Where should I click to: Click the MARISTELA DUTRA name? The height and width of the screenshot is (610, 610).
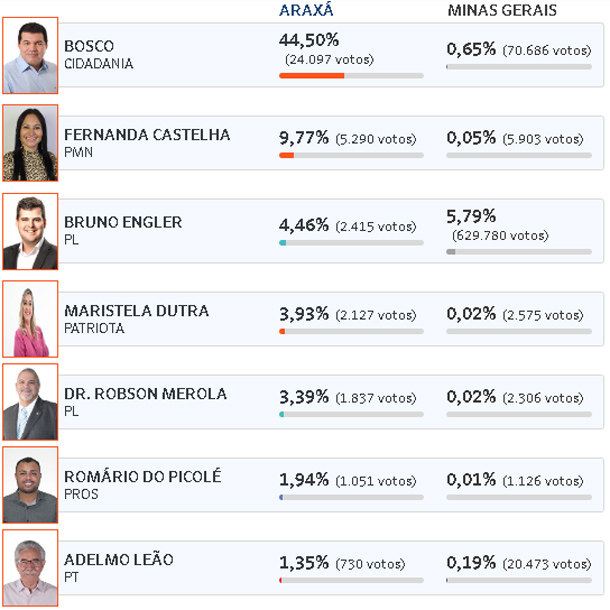137,311
